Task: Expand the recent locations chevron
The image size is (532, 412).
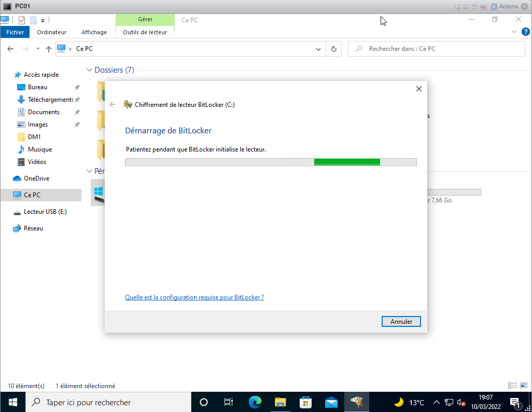Action: 38,49
